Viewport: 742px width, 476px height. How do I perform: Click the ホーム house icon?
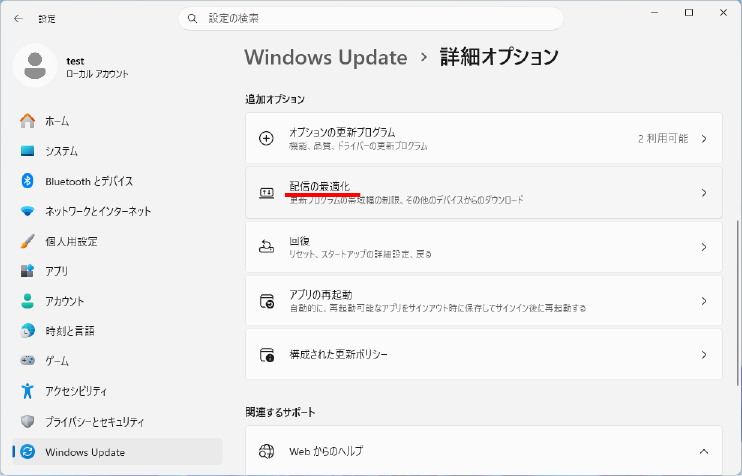coord(27,121)
